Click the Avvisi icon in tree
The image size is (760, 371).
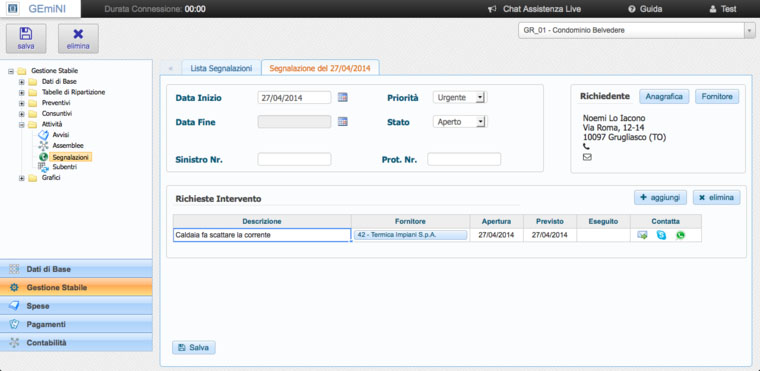click(43, 135)
